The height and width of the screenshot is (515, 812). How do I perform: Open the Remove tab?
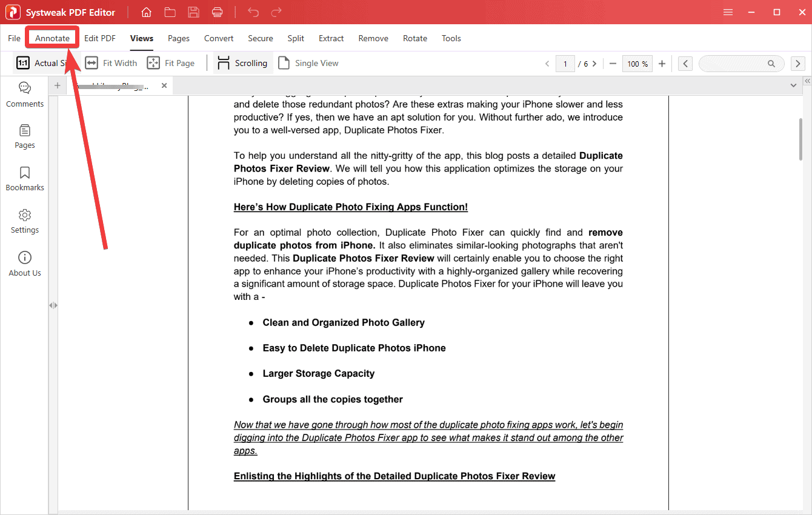tap(373, 38)
